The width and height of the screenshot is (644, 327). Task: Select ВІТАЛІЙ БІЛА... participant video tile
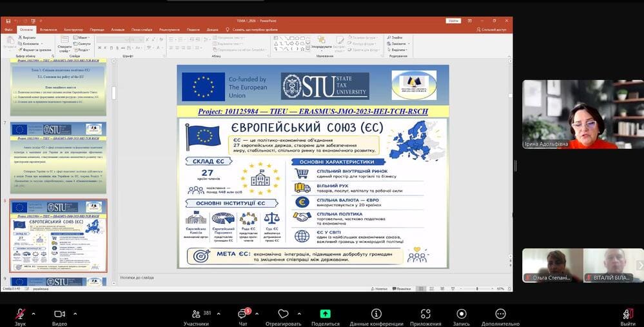point(614,265)
